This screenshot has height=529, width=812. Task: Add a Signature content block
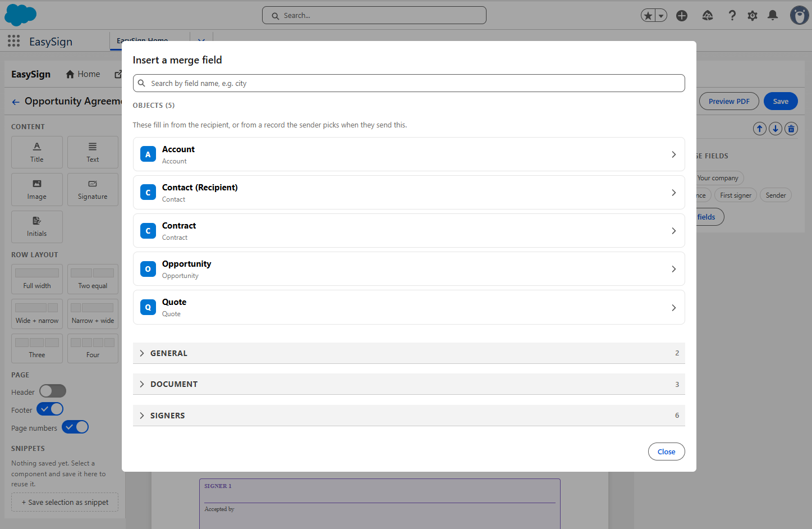point(93,189)
